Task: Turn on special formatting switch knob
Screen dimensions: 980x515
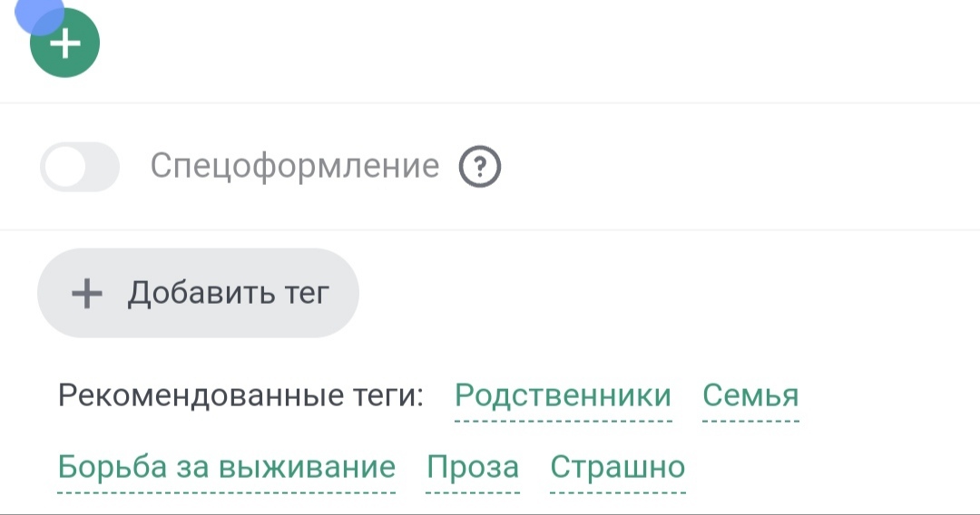Action: coord(65,167)
